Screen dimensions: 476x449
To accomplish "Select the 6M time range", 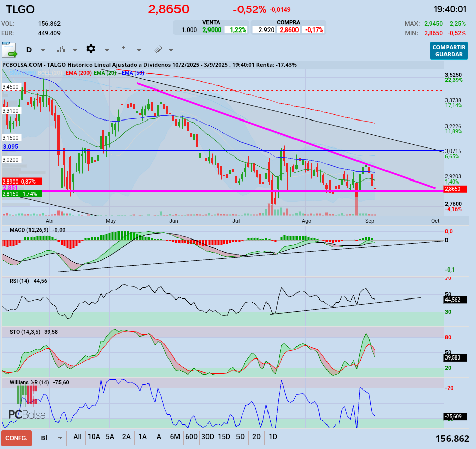I will 175,437.
